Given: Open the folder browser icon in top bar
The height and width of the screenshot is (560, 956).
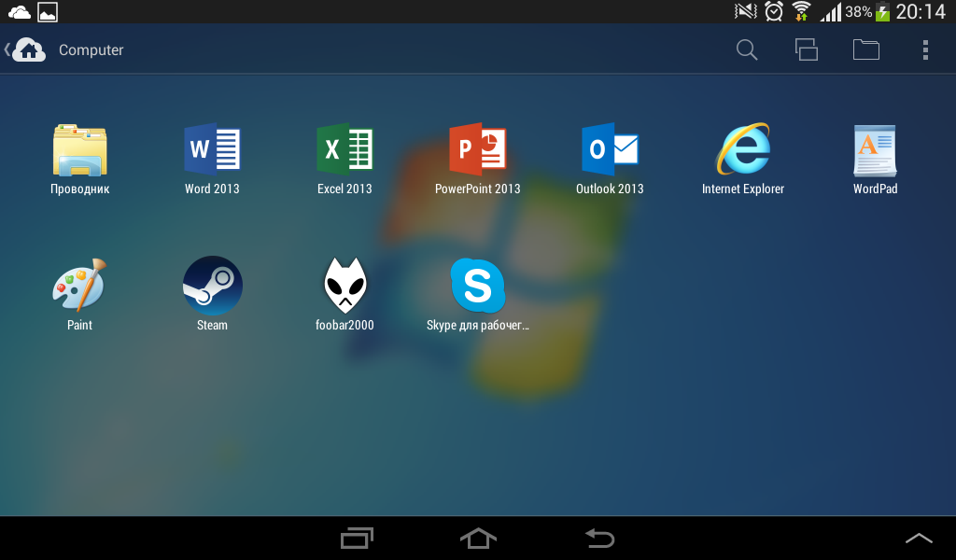Looking at the screenshot, I should [865, 50].
